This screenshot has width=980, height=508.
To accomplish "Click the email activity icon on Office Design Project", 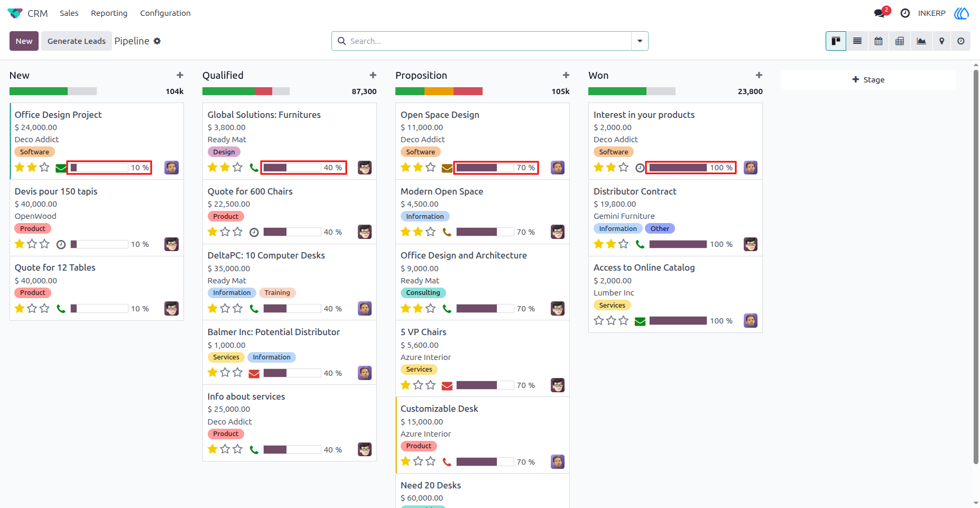I will pyautogui.click(x=61, y=168).
